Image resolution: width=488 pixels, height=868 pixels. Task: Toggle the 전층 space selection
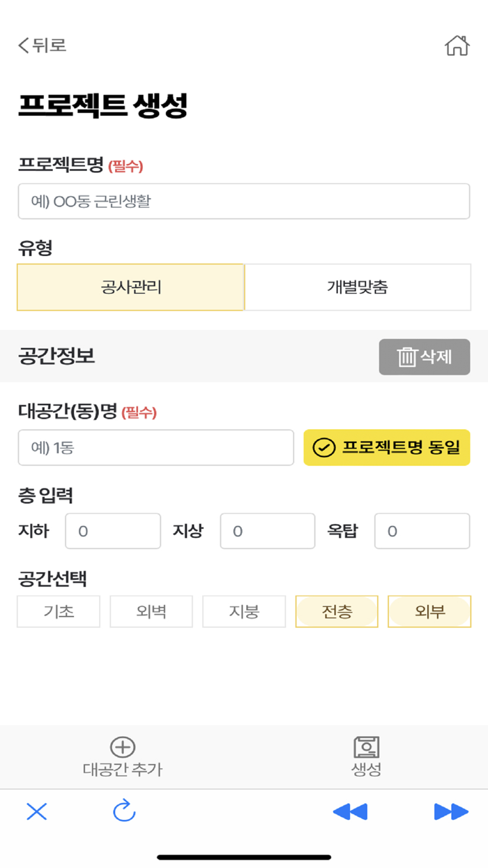point(337,611)
